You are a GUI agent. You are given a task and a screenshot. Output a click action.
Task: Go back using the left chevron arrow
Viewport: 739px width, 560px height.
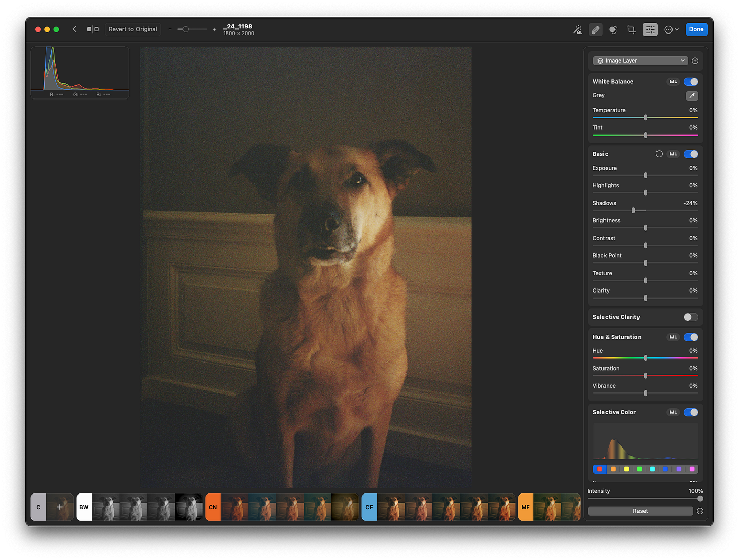75,29
